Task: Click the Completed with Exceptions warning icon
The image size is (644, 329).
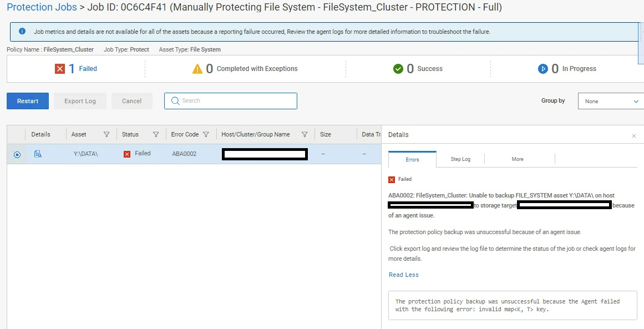Action: click(x=197, y=69)
